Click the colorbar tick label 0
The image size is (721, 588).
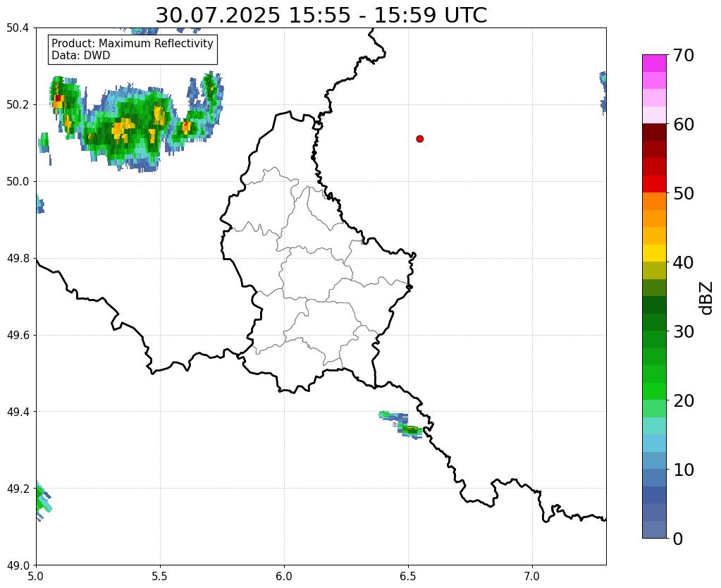click(678, 539)
